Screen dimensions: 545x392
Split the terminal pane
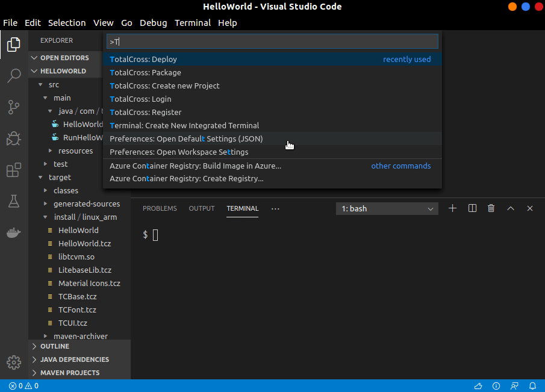[x=472, y=208]
